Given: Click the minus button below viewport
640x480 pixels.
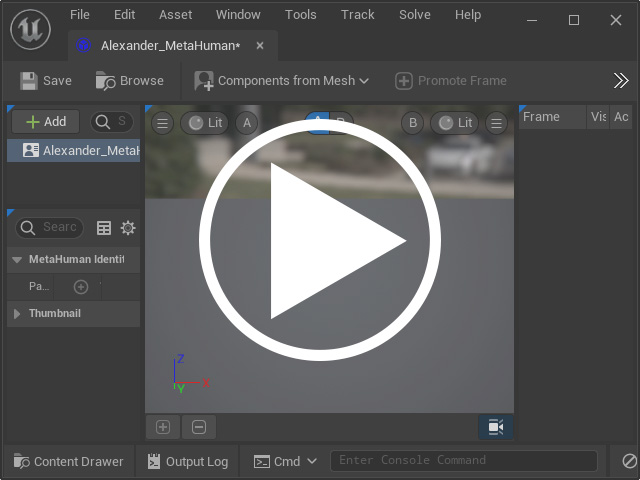Looking at the screenshot, I should [199, 427].
